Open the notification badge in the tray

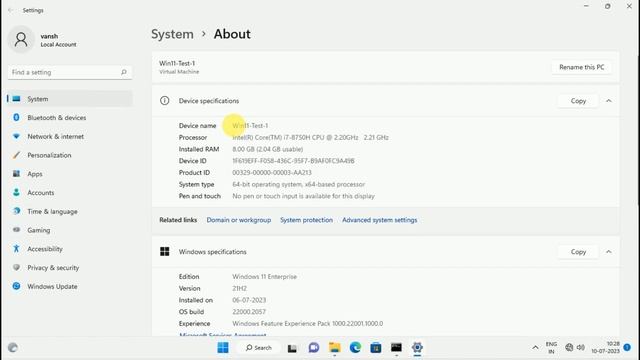pyautogui.click(x=627, y=347)
